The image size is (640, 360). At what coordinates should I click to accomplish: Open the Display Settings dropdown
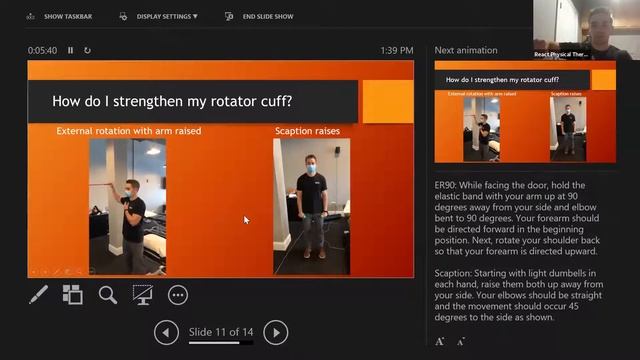pyautogui.click(x=167, y=16)
